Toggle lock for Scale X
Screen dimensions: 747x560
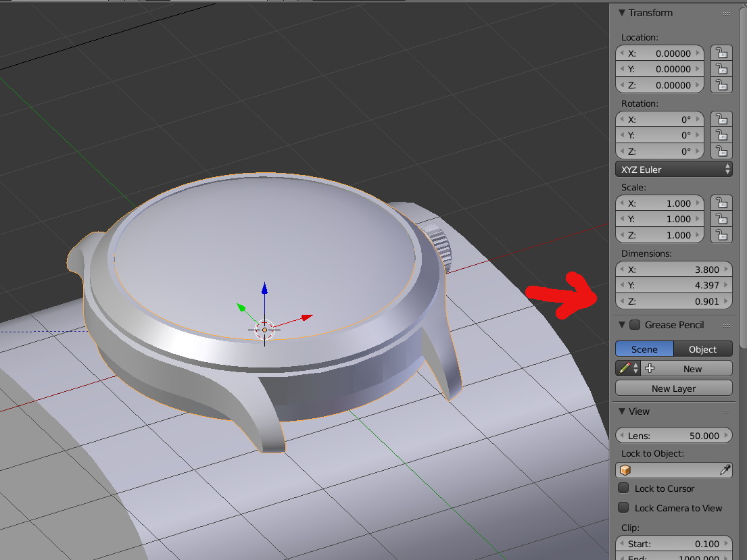(722, 203)
